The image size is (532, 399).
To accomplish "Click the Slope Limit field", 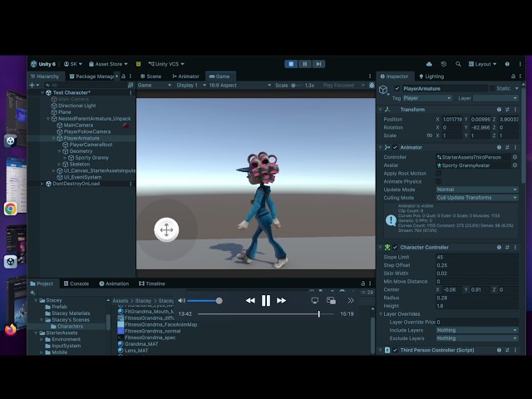I will click(477, 257).
